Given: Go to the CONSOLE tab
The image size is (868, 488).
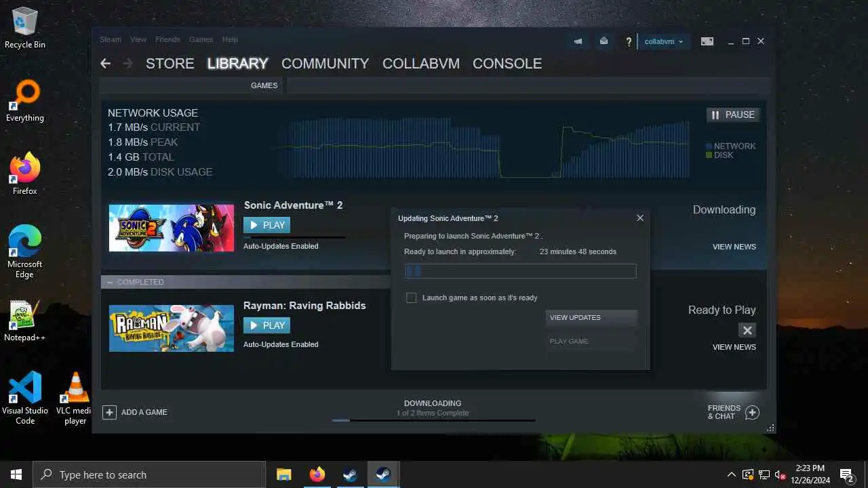Looking at the screenshot, I should coord(507,64).
